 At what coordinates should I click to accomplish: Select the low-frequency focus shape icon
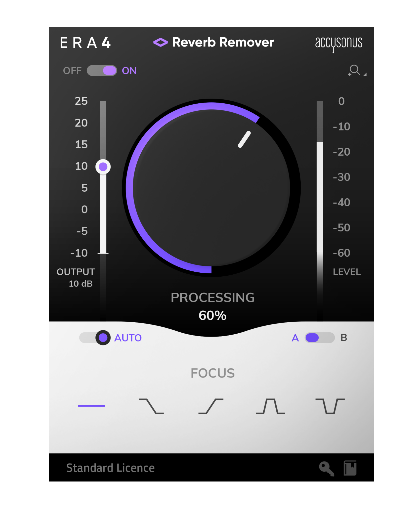coord(151,406)
